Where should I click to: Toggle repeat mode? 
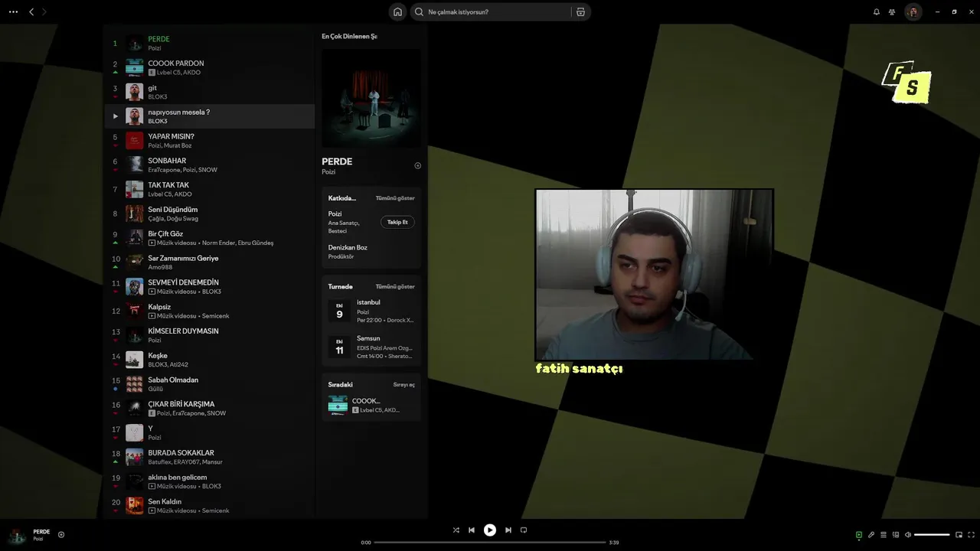pos(524,530)
